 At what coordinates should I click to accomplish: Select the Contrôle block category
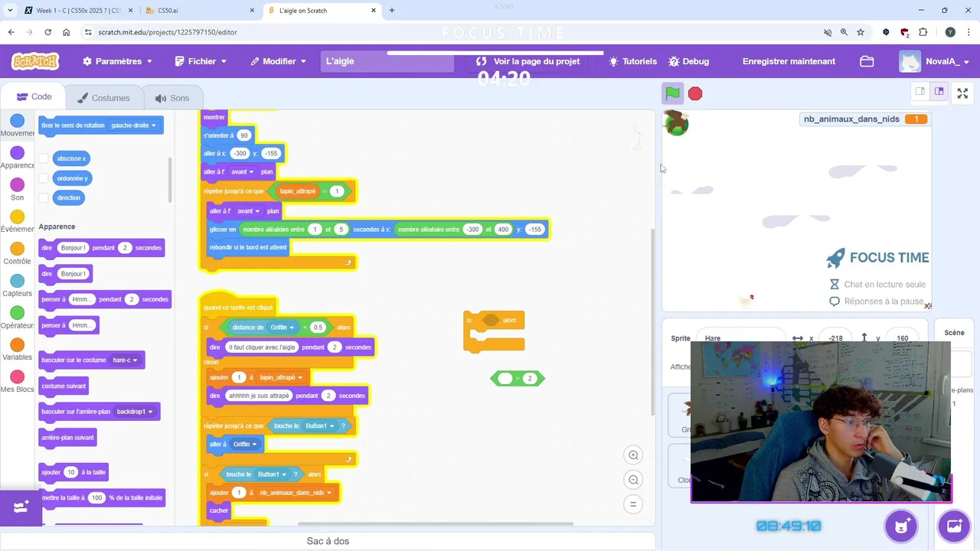click(x=18, y=253)
